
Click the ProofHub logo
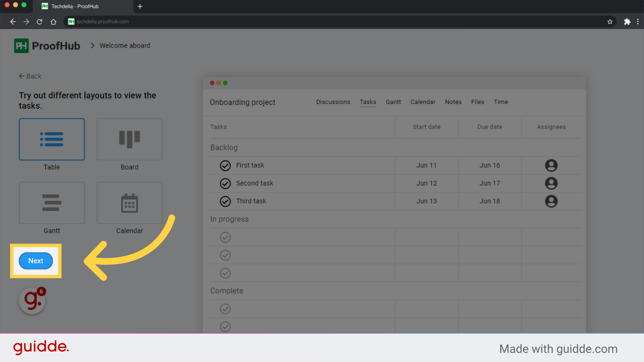pos(47,46)
